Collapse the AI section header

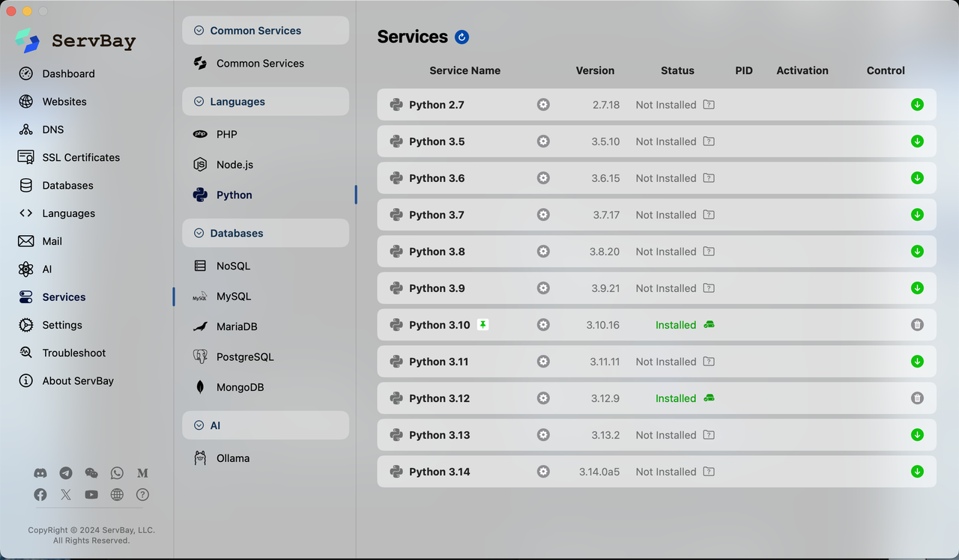tap(265, 425)
